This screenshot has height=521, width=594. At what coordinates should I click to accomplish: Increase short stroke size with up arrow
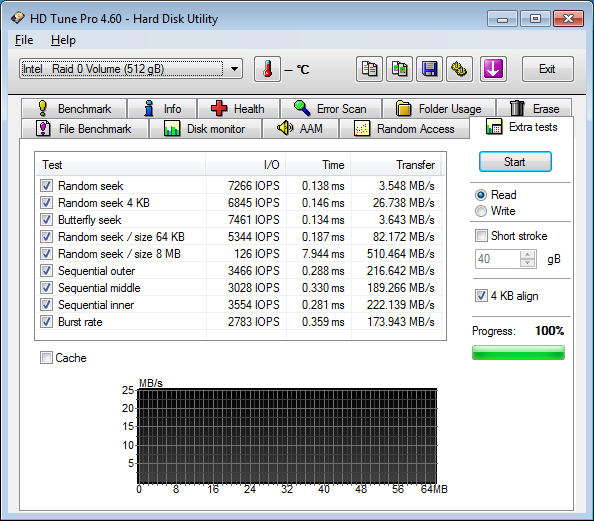click(527, 255)
